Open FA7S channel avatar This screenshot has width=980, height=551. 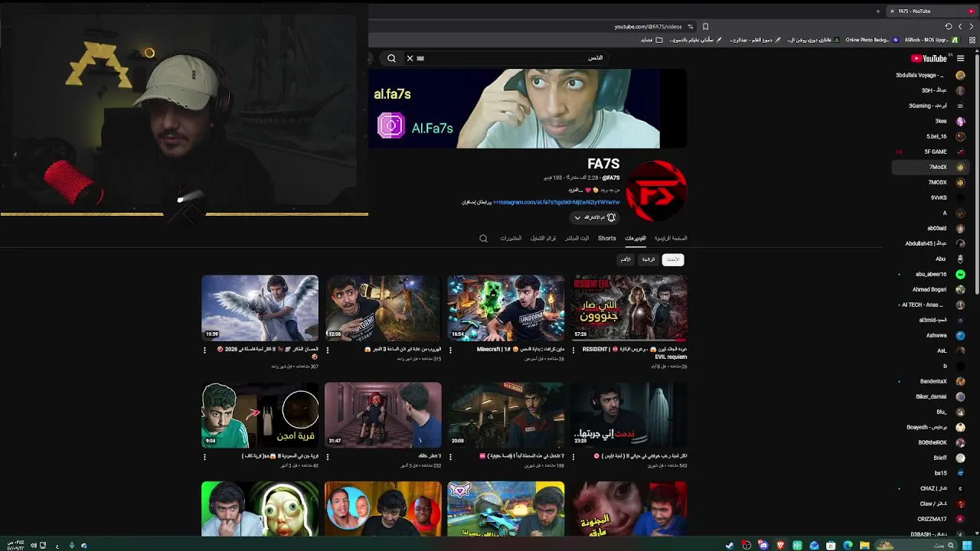click(656, 191)
